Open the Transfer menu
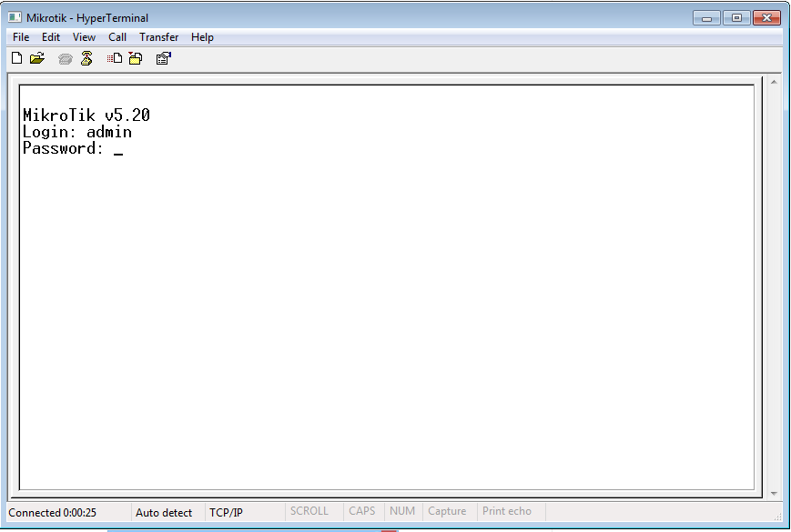The height and width of the screenshot is (532, 791). [x=159, y=37]
